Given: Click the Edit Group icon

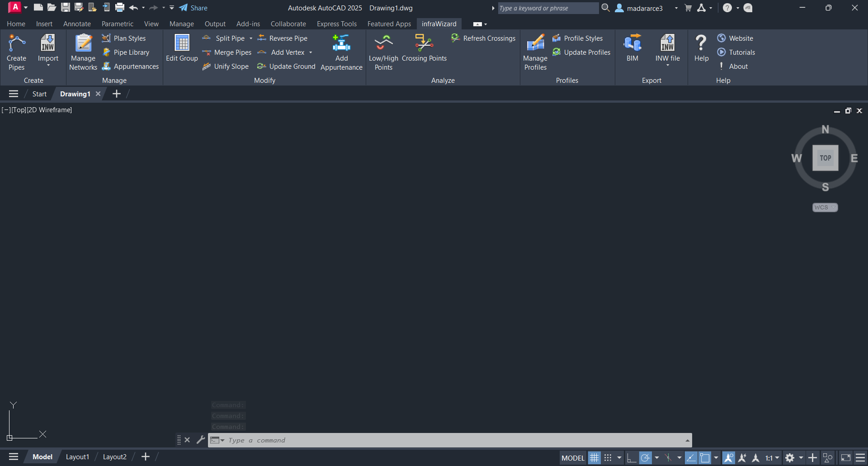Looking at the screenshot, I should click(182, 48).
